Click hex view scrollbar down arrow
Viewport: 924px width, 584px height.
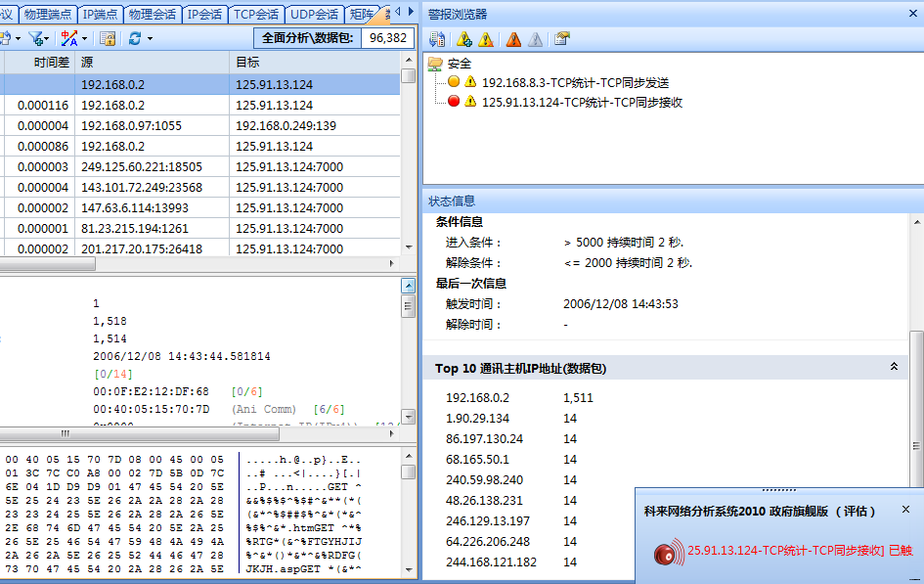pyautogui.click(x=409, y=570)
